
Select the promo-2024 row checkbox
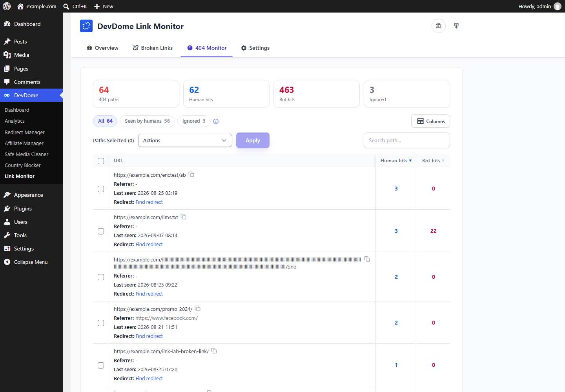tap(101, 323)
